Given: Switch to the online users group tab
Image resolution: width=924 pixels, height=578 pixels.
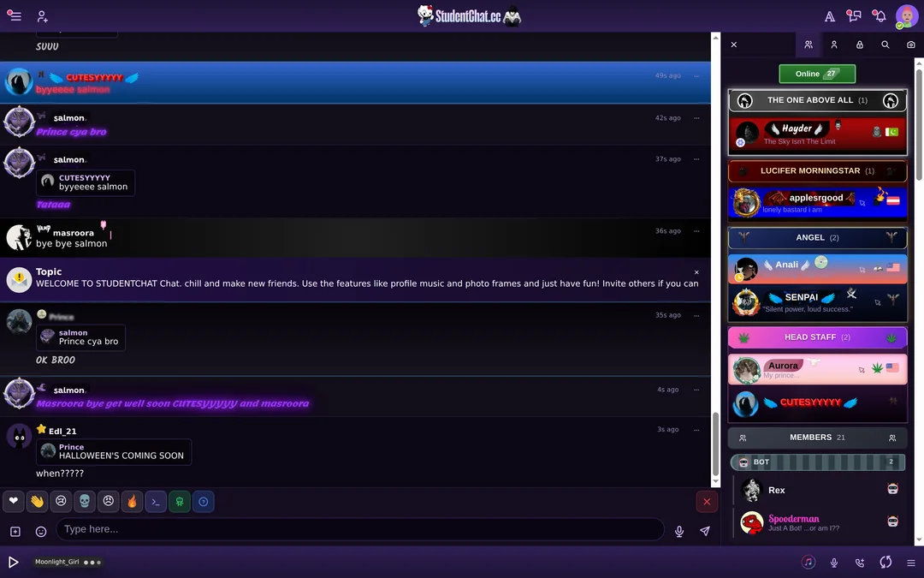Looking at the screenshot, I should tap(808, 45).
